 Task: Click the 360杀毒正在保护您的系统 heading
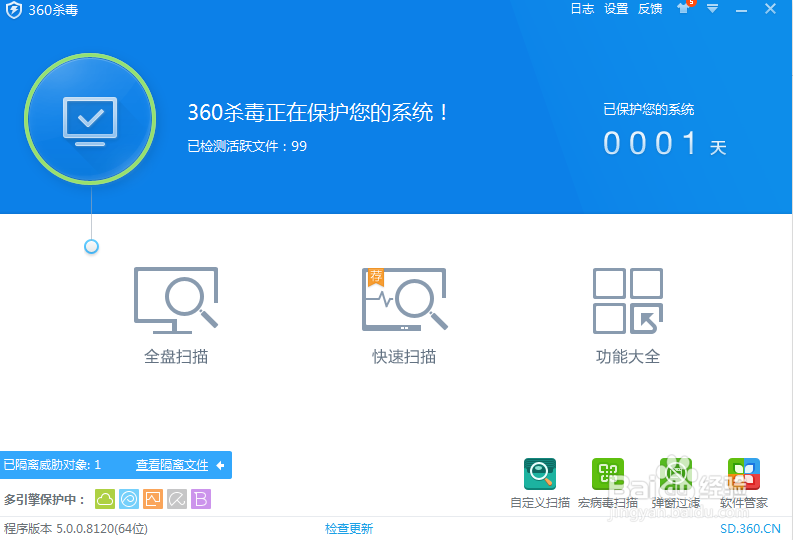(318, 112)
